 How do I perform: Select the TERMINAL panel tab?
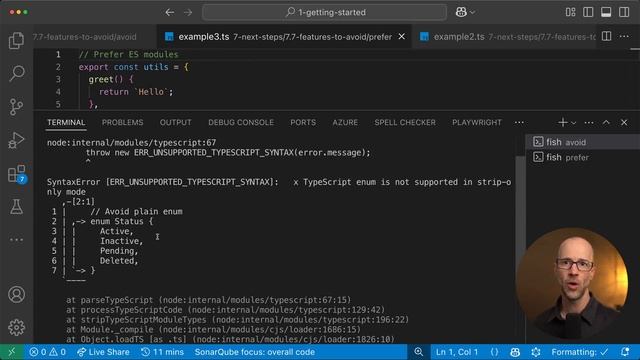click(x=66, y=122)
